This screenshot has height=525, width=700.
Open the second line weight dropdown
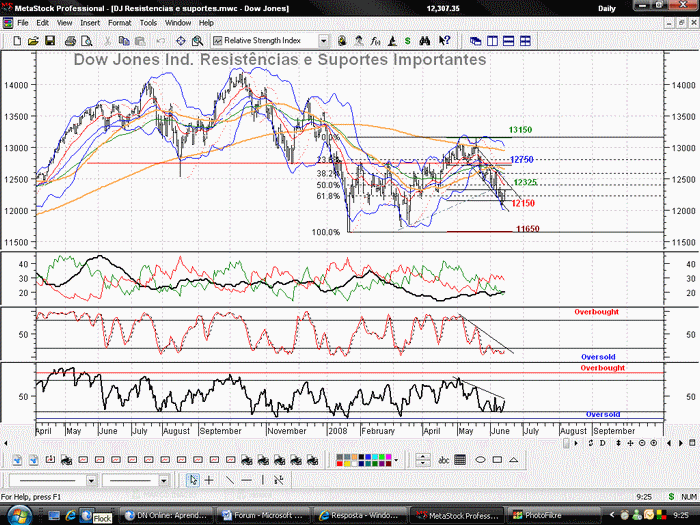tap(164, 481)
